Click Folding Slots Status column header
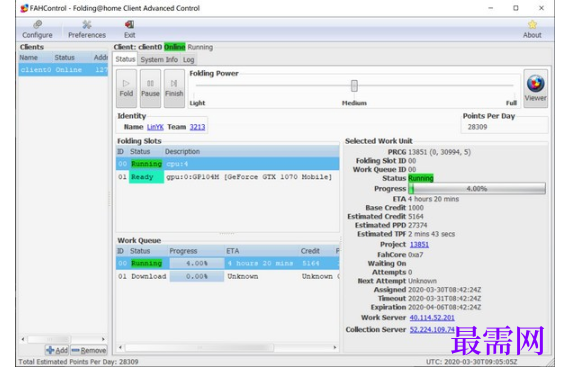This screenshot has width=563, height=372. 145,152
